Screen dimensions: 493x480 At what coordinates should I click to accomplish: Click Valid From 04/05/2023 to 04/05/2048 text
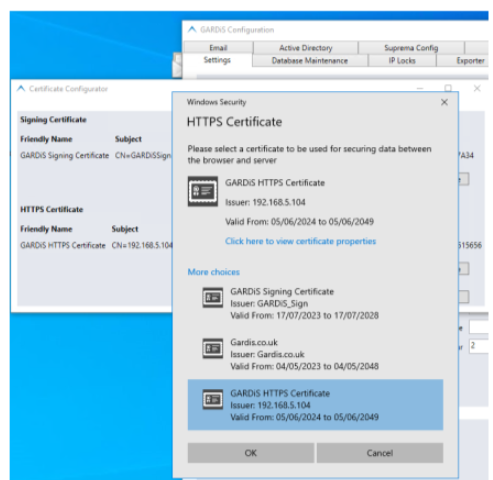tap(304, 366)
